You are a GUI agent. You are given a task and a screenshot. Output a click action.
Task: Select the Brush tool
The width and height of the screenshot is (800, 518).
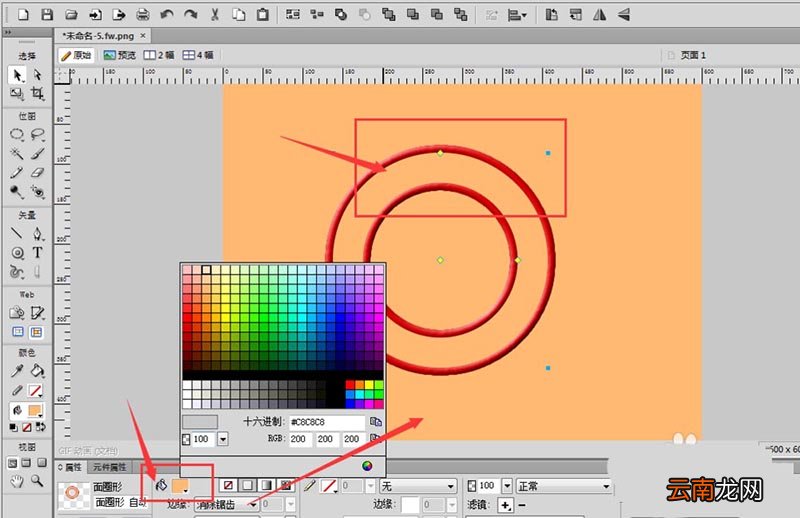(x=37, y=154)
